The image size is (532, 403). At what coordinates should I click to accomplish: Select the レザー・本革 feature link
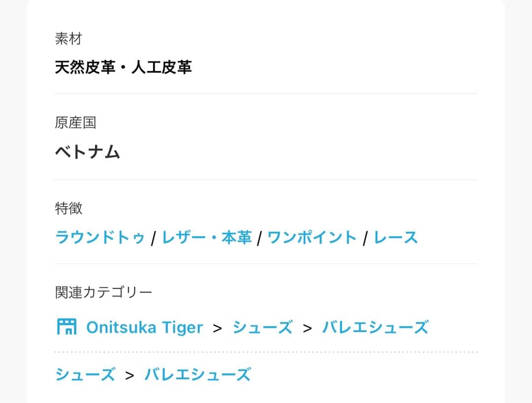206,238
